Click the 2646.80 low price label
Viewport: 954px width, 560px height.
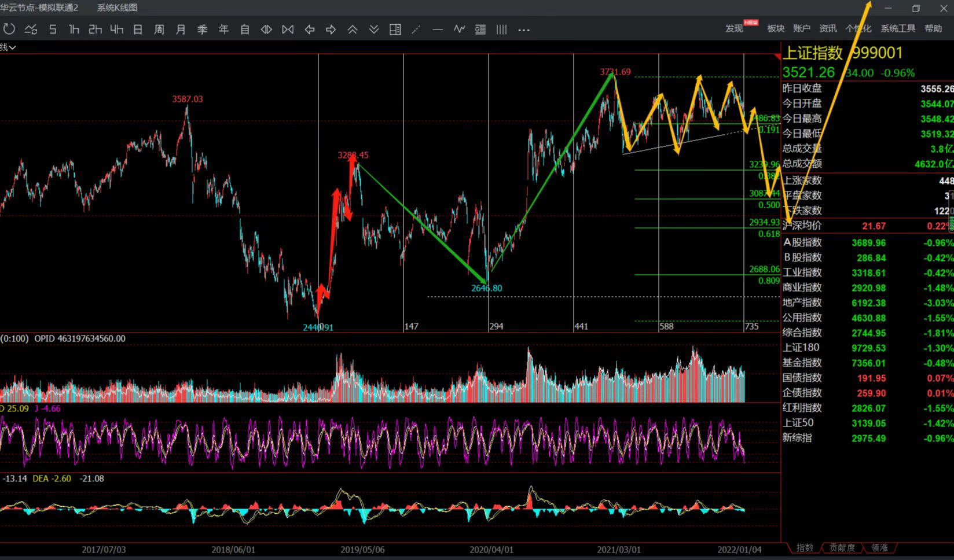(487, 288)
